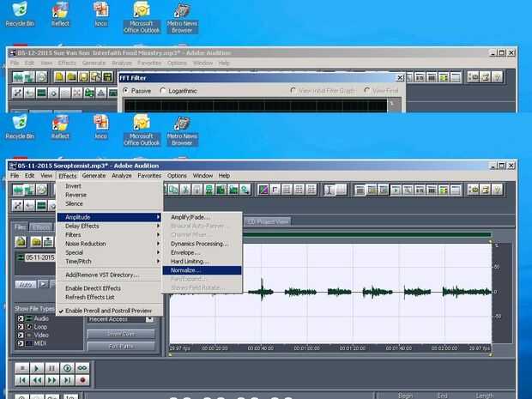Switch to Multitrack View in Soroptomist window

tap(29, 190)
